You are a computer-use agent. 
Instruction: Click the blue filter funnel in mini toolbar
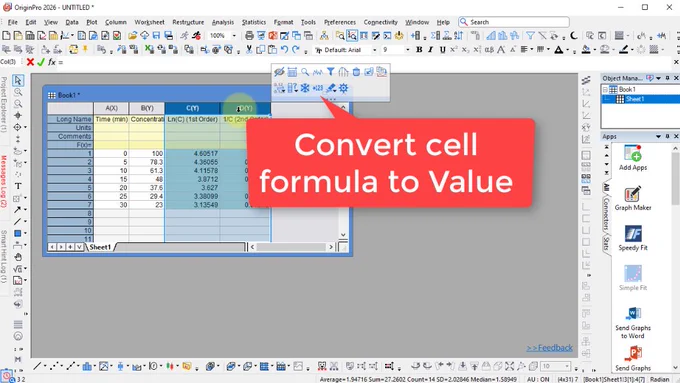point(330,72)
